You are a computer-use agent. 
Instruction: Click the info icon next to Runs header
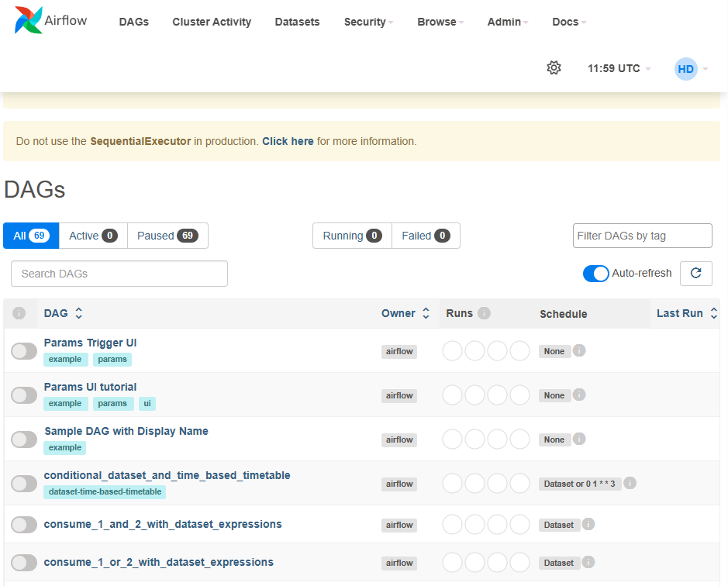[x=484, y=313]
